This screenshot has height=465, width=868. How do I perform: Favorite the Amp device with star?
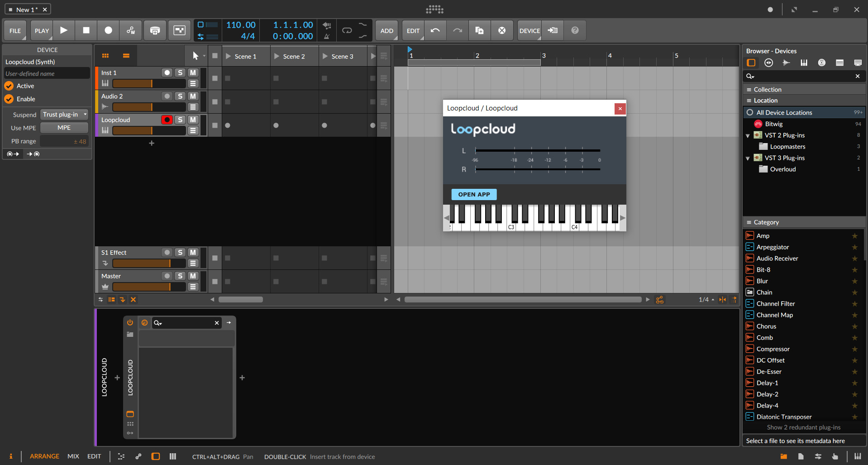855,236
